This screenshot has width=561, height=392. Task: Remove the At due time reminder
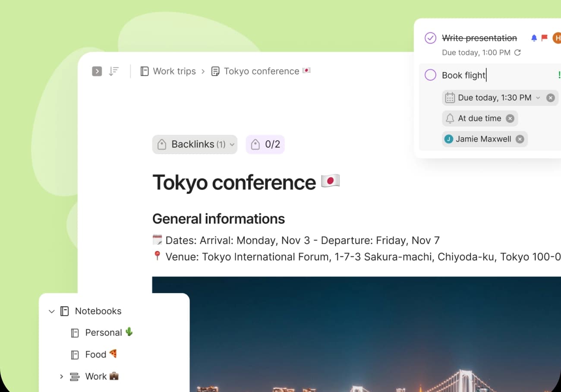tap(510, 118)
